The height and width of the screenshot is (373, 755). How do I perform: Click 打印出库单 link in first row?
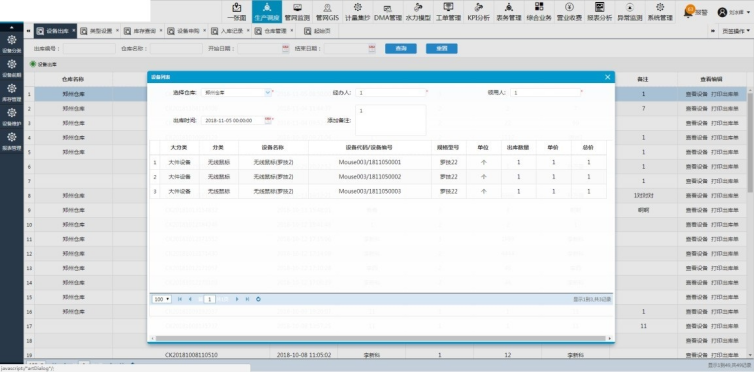[725, 94]
